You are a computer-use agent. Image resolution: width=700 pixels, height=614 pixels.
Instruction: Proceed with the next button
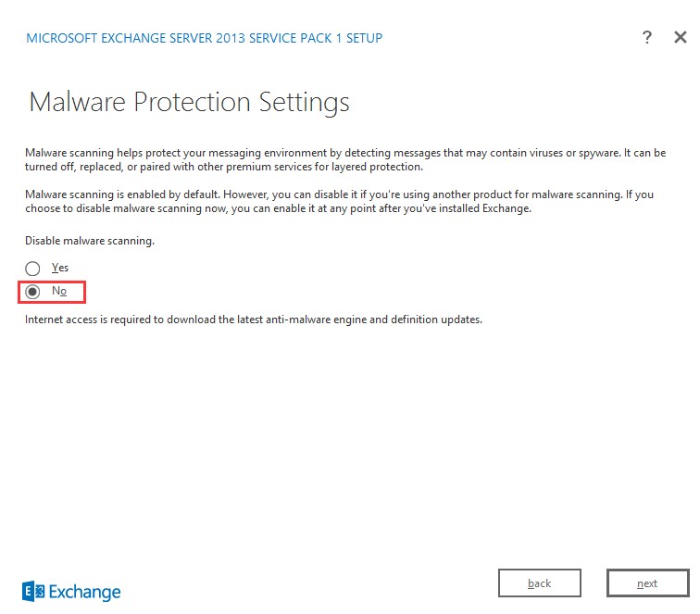coord(647,583)
